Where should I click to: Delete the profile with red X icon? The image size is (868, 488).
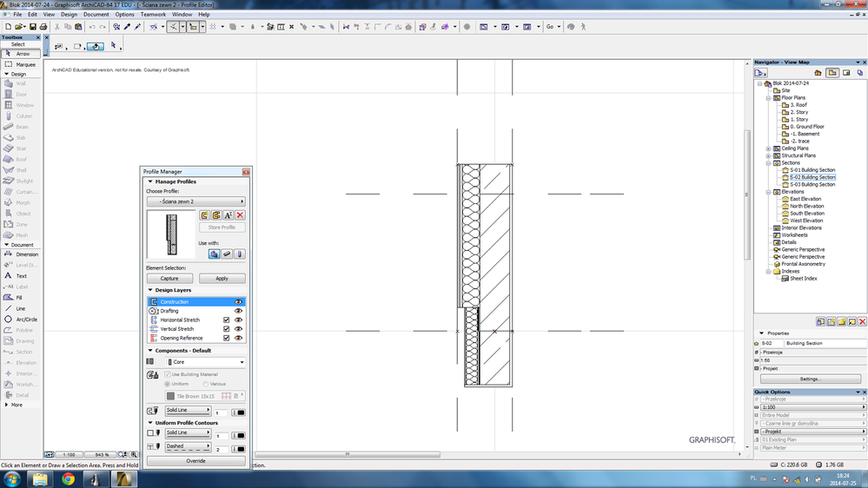[x=240, y=215]
